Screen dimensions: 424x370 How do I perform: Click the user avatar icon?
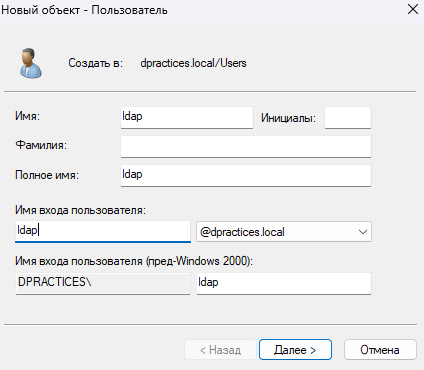(x=31, y=63)
